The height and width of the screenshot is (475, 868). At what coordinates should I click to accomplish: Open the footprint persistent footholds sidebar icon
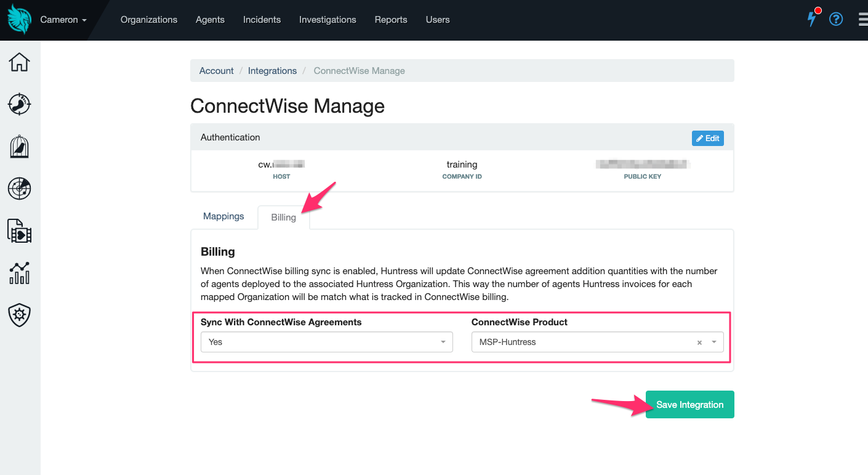[19, 104]
